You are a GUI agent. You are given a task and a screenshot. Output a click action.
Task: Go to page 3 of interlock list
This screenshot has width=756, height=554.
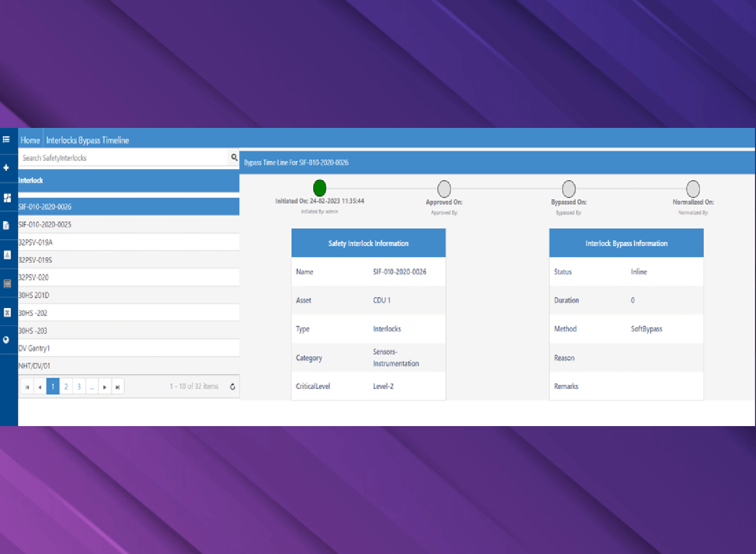pos(79,387)
